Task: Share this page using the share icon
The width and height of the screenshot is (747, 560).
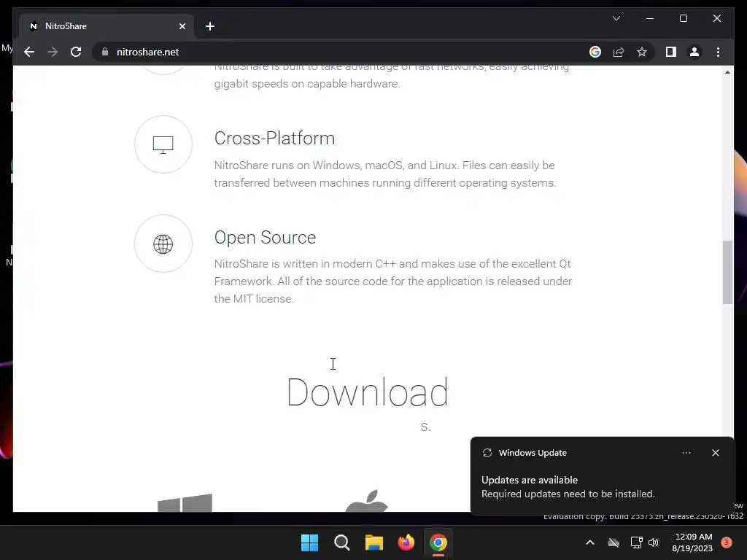Action: 619,52
